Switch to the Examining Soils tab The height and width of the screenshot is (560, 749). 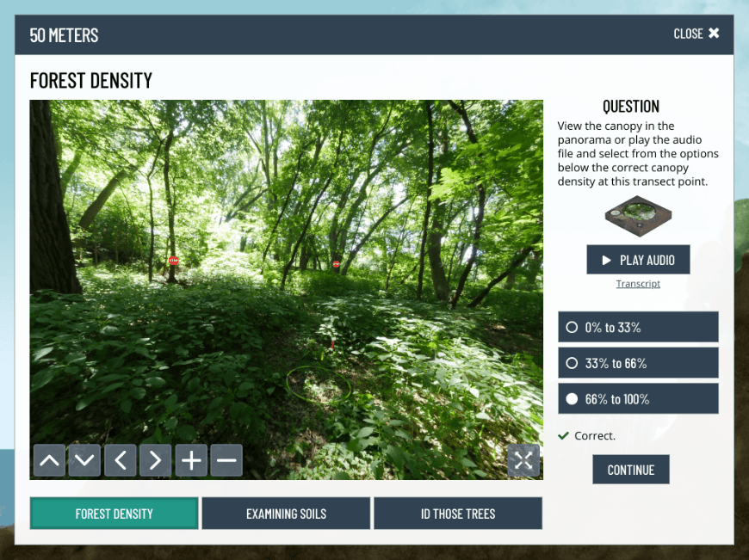pyautogui.click(x=285, y=513)
